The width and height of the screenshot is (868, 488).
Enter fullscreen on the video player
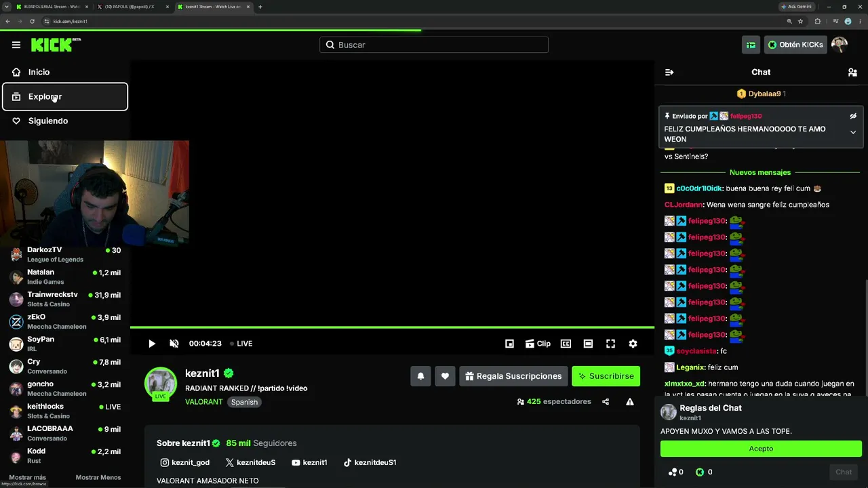[x=610, y=344]
